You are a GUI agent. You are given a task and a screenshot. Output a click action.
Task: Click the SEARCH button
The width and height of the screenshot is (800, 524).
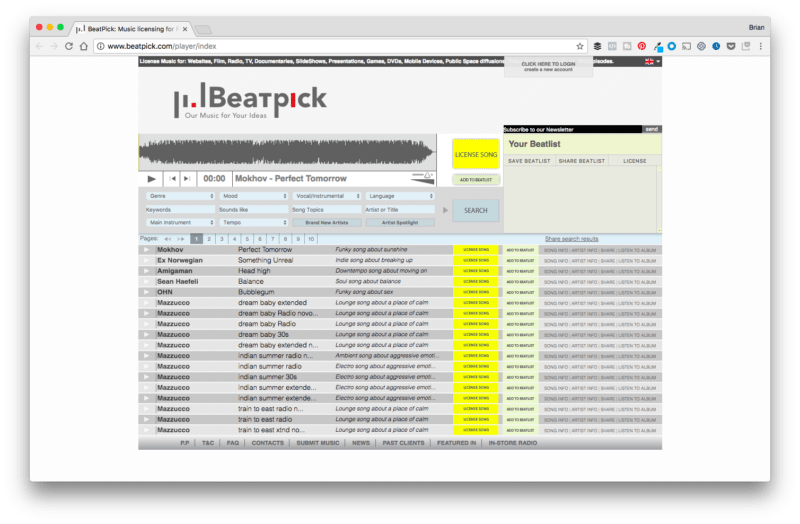click(476, 210)
